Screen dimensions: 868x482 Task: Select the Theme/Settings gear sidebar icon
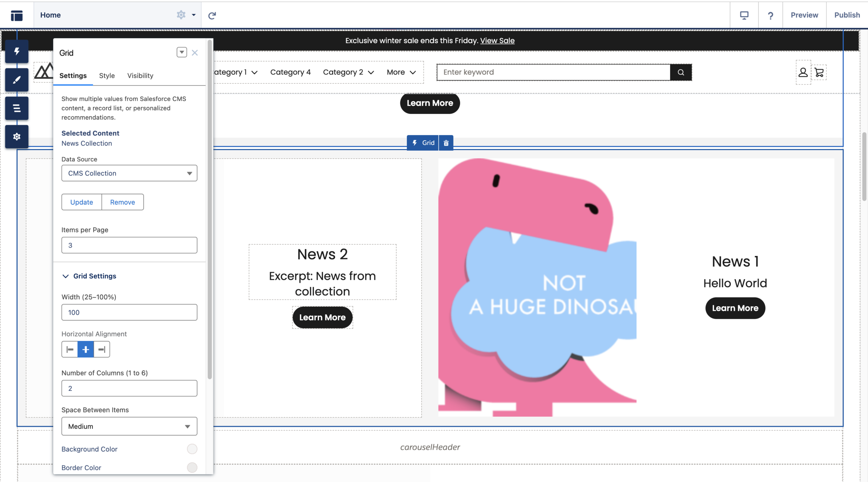point(16,136)
